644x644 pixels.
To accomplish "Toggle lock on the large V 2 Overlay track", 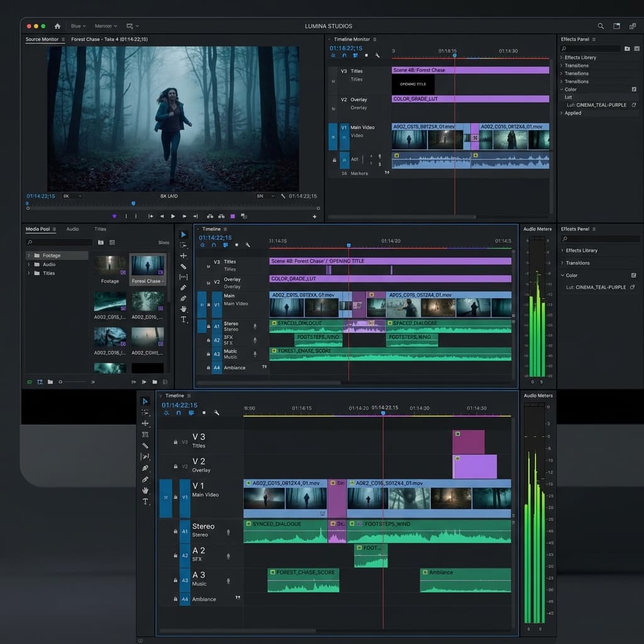I will tap(175, 466).
